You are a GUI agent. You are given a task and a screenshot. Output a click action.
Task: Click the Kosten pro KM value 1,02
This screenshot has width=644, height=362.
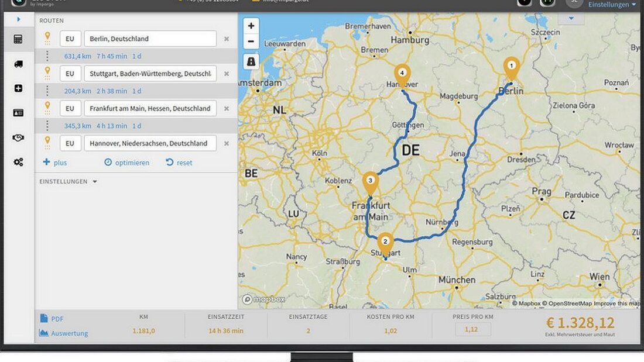390,331
